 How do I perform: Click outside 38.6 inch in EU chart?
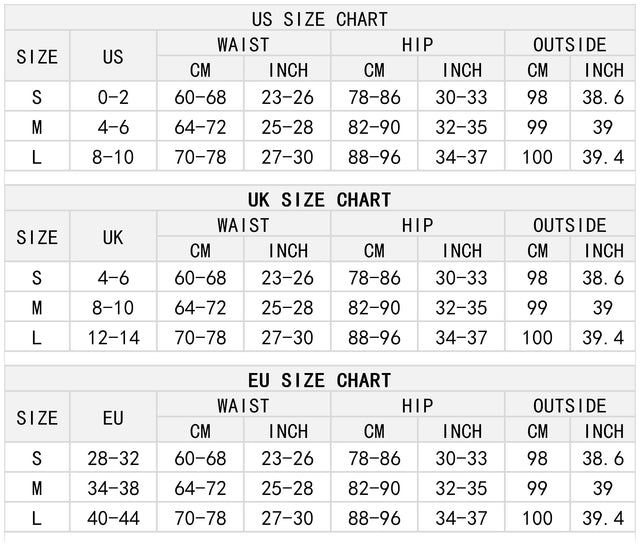(x=603, y=458)
